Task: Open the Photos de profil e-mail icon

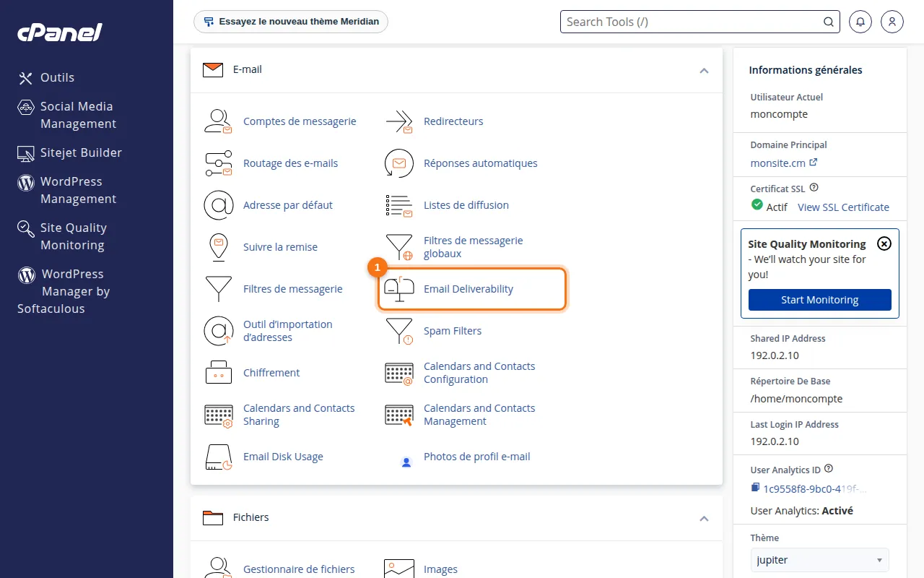Action: [406, 461]
